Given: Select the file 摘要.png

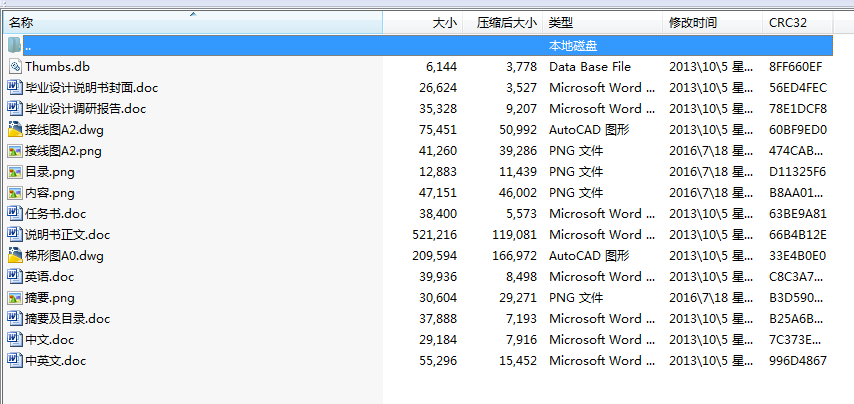Looking at the screenshot, I should click(x=50, y=298).
